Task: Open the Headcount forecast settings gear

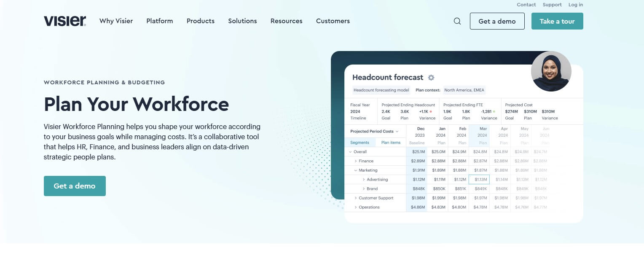Action: tap(431, 78)
